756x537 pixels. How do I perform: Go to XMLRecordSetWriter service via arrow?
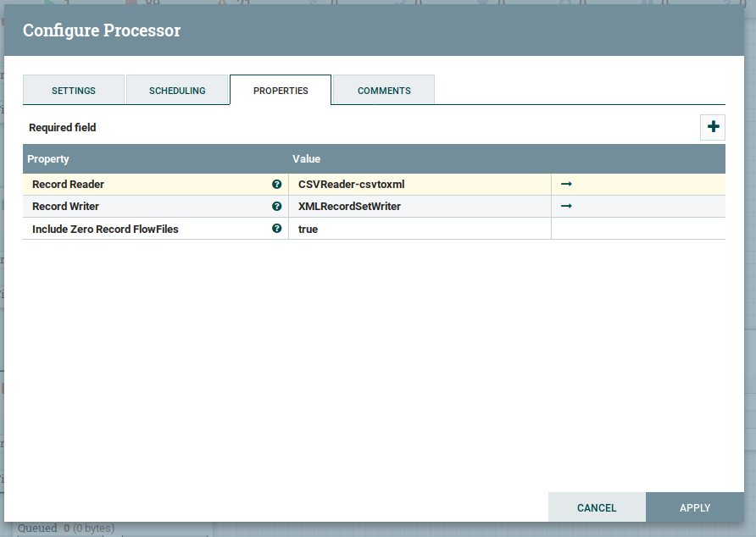coord(566,206)
